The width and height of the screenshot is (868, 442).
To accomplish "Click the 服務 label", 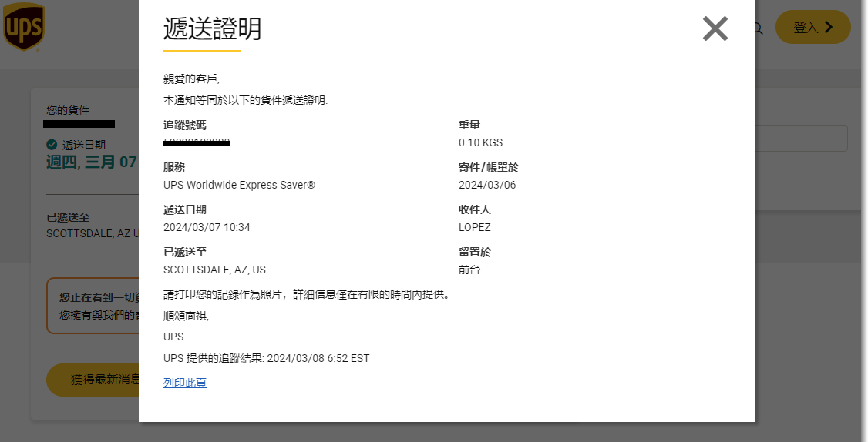I will 173,168.
